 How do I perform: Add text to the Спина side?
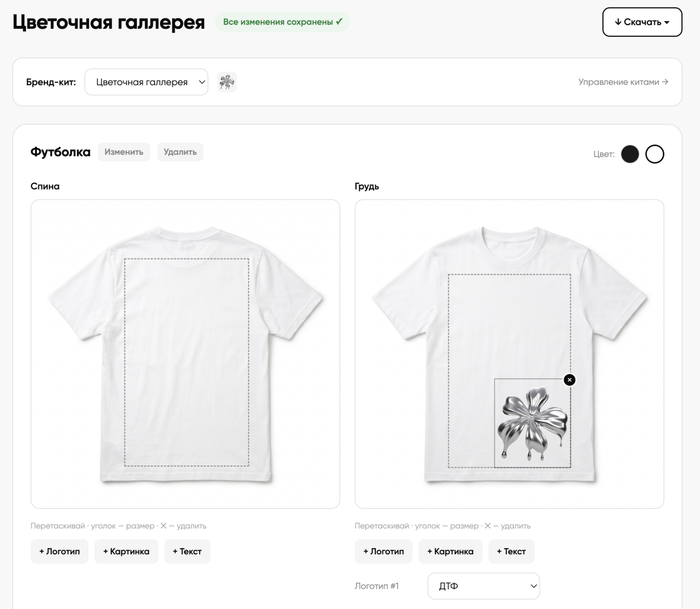point(187,551)
